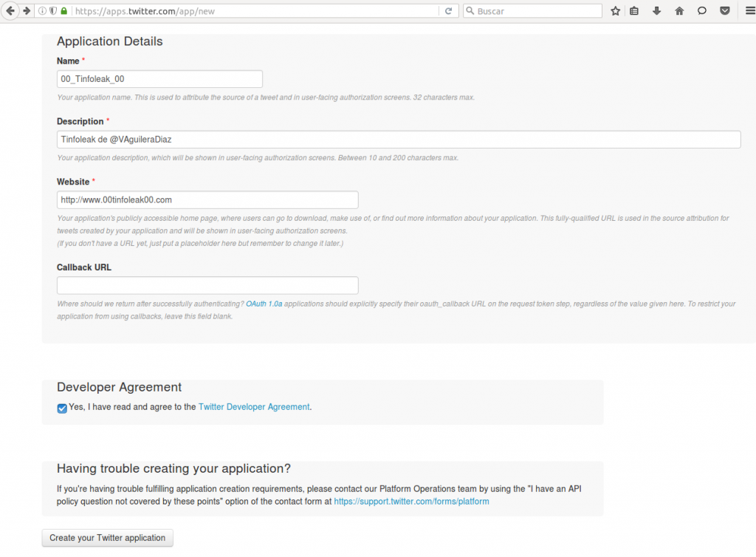756x557 pixels.
Task: Open the support.twitter.com platform forms link
Action: tap(411, 502)
